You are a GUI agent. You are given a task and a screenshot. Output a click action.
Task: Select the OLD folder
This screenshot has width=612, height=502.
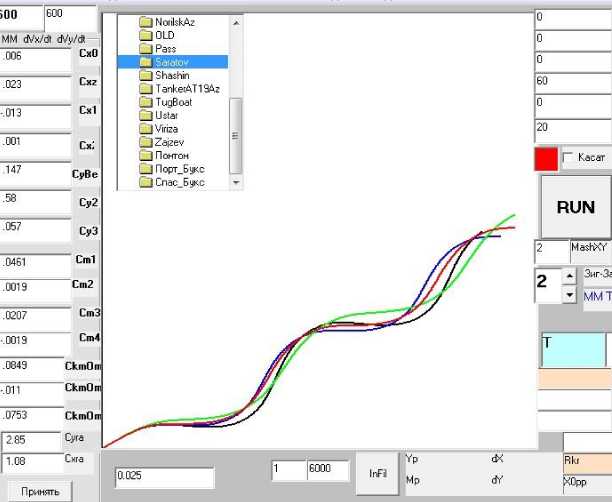click(x=157, y=36)
